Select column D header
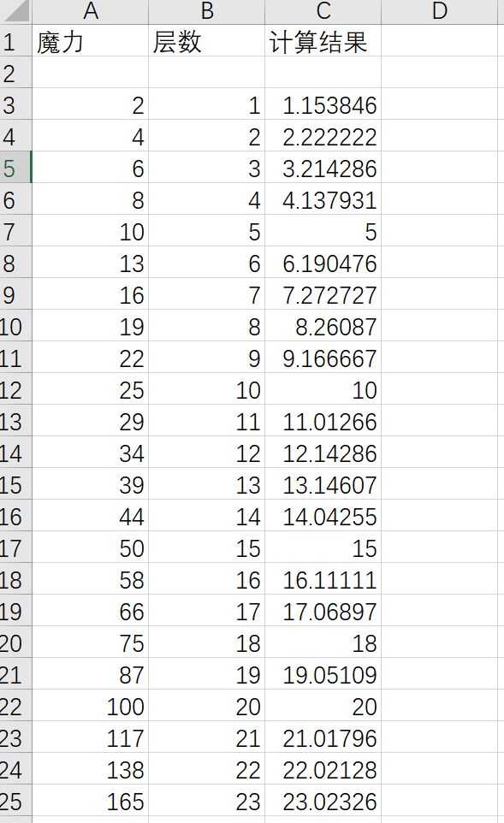The height and width of the screenshot is (823, 504). (440, 11)
